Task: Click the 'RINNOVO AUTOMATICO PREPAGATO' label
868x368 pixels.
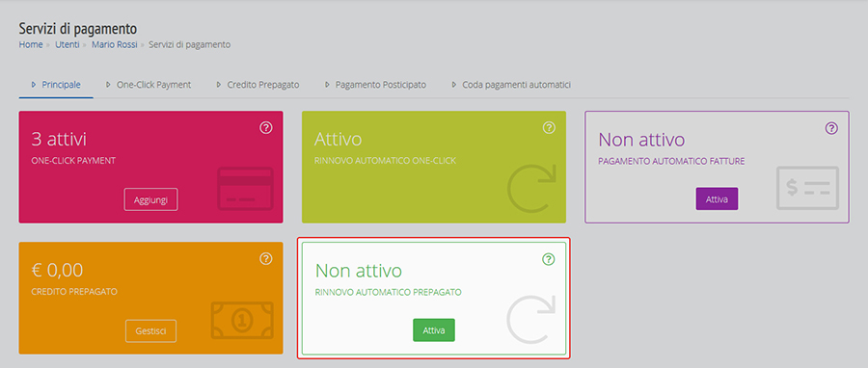Action: [x=388, y=292]
